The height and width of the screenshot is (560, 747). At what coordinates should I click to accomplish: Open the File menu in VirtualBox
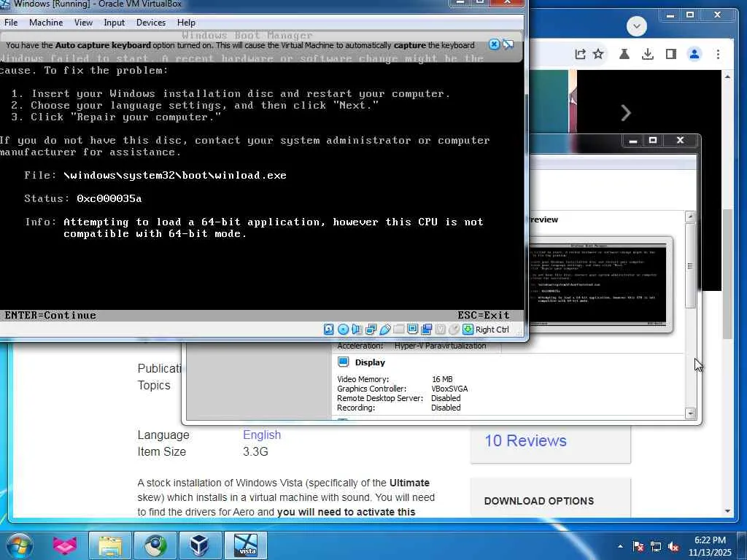coord(11,23)
